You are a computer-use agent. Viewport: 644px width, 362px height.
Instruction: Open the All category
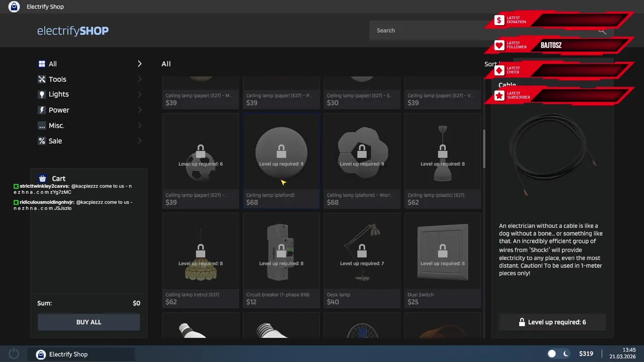(x=90, y=64)
